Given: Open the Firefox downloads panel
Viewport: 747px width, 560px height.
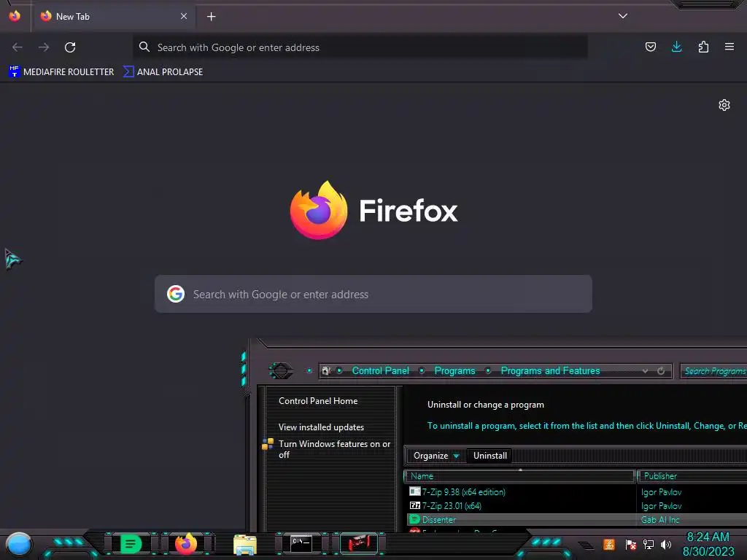Looking at the screenshot, I should [x=676, y=47].
